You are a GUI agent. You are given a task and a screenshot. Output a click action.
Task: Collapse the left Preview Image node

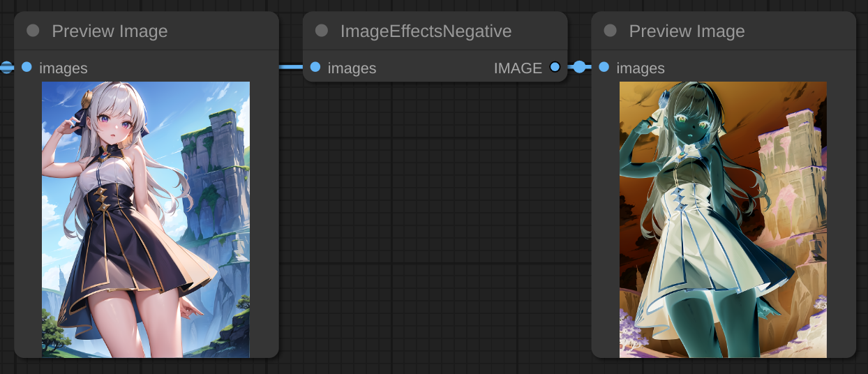pyautogui.click(x=33, y=31)
